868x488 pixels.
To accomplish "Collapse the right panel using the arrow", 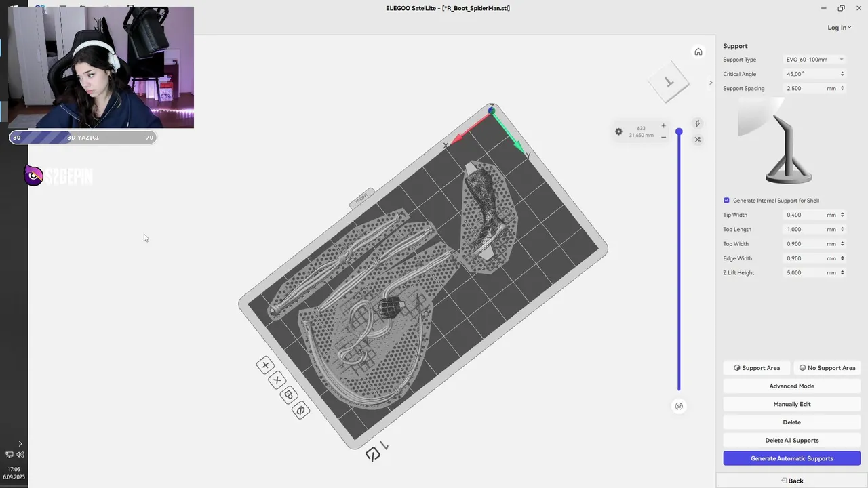I will coord(711,83).
